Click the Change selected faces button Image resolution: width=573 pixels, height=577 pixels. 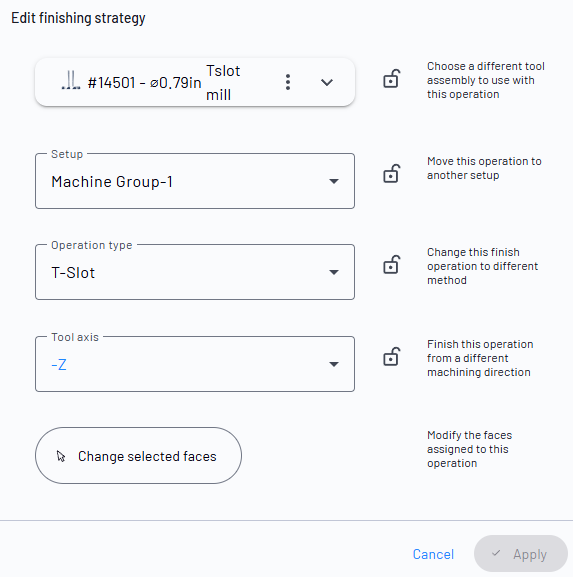(138, 456)
